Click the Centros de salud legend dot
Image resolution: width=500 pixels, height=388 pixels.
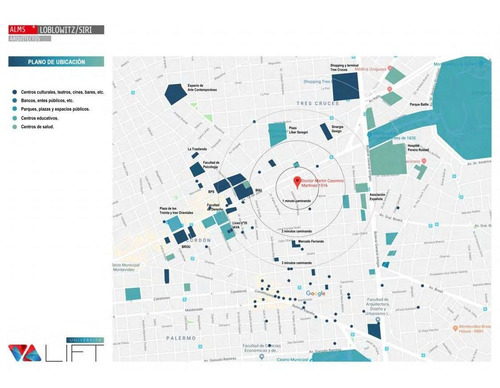[14, 127]
